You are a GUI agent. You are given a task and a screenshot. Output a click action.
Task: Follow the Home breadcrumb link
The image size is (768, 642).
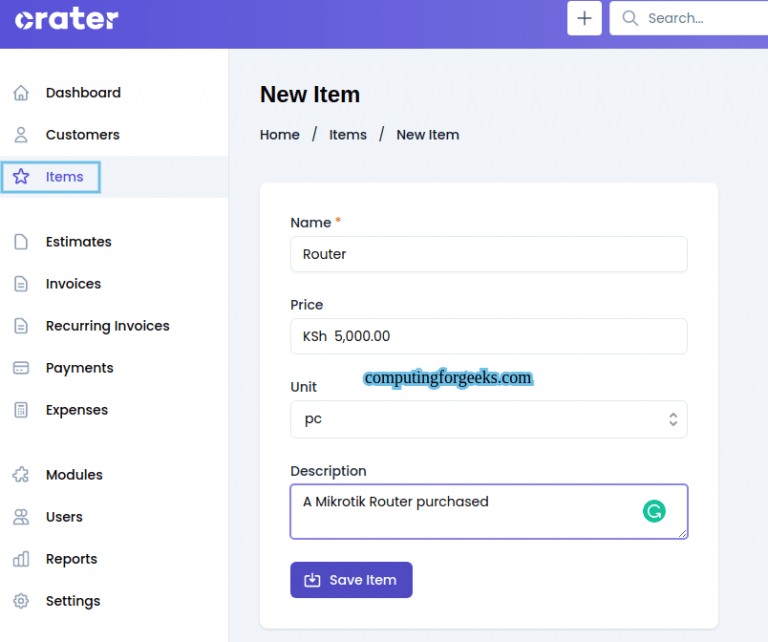(280, 135)
